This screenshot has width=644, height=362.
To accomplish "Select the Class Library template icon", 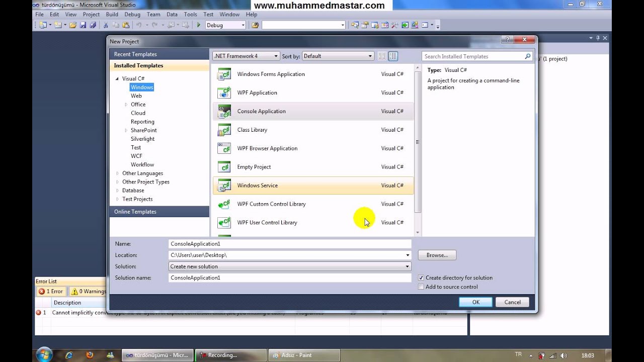I will [x=224, y=130].
